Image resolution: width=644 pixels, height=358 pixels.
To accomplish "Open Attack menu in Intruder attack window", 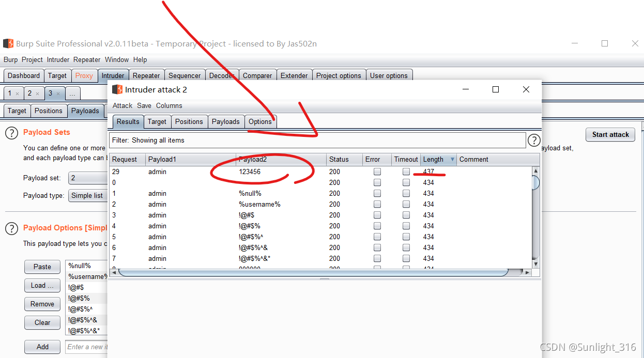I will (x=122, y=105).
